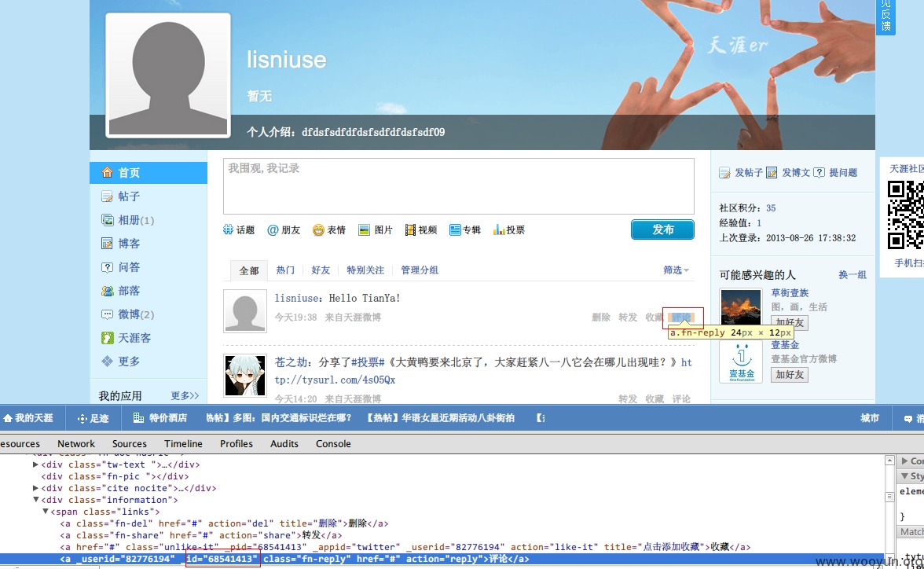This screenshot has width=924, height=569.
Task: Click the 发博文 blog post icon
Action: click(x=772, y=173)
